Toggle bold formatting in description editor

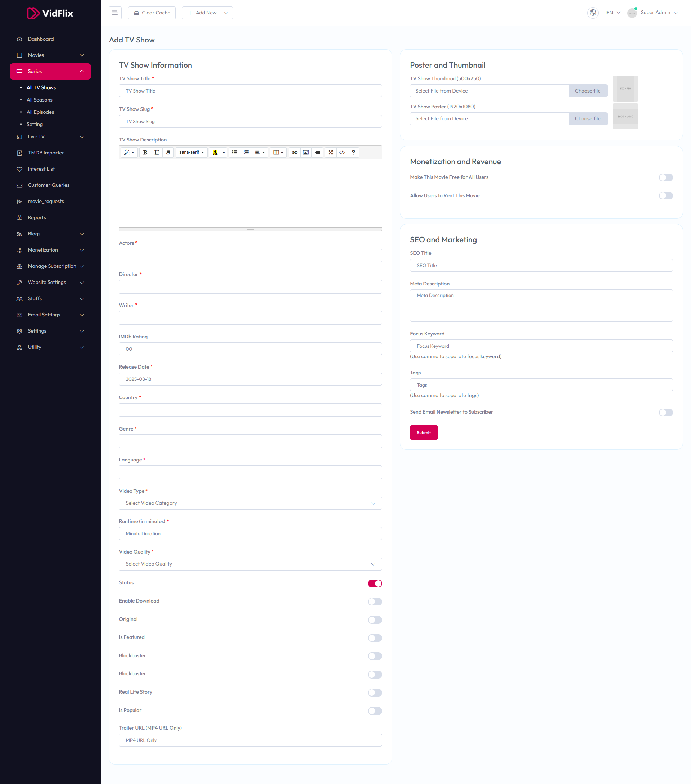click(145, 152)
